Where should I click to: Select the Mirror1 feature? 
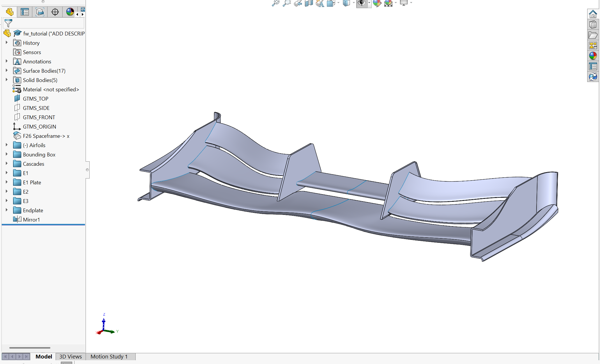point(31,220)
